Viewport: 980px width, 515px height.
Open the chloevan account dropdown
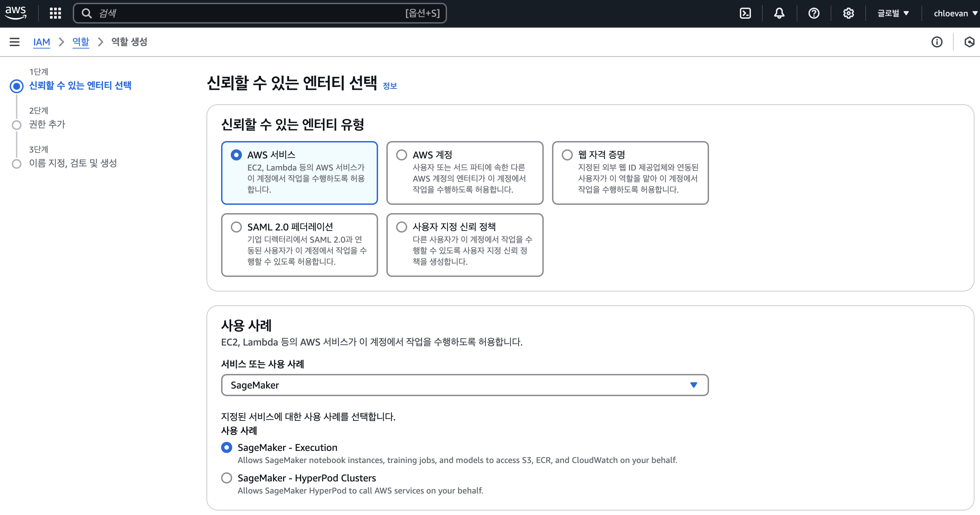(x=955, y=13)
